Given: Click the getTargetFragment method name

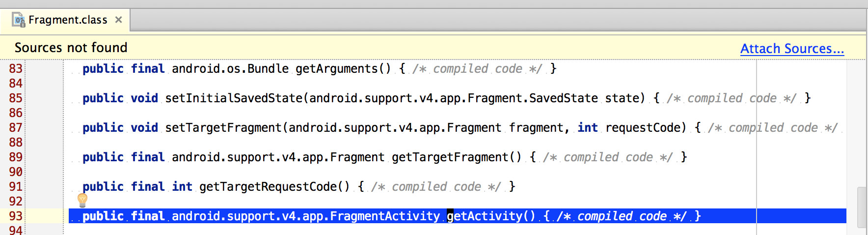Looking at the screenshot, I should (x=450, y=157).
